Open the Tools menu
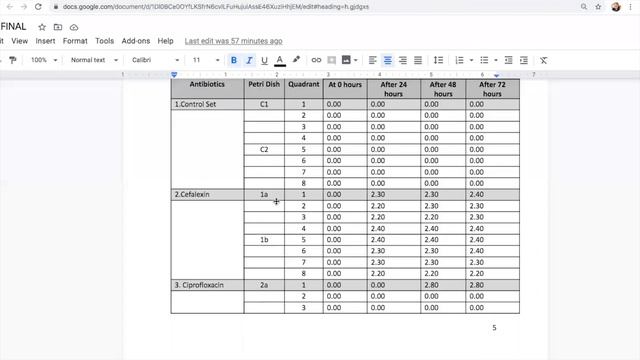 pos(104,41)
